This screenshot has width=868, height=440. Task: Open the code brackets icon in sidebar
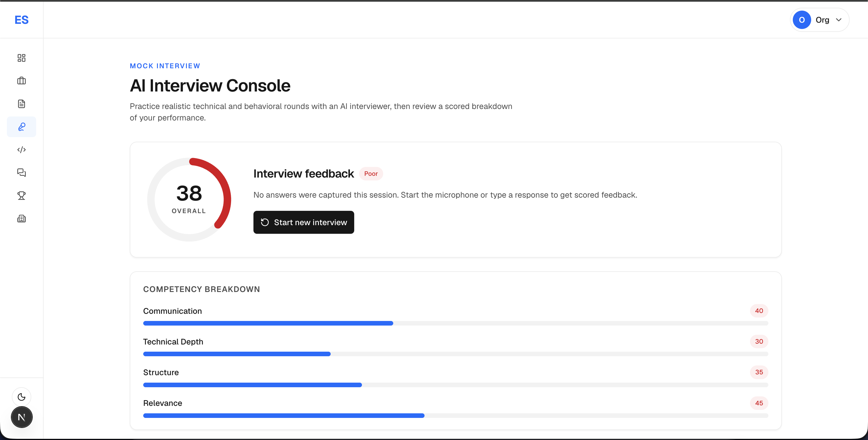tap(22, 149)
